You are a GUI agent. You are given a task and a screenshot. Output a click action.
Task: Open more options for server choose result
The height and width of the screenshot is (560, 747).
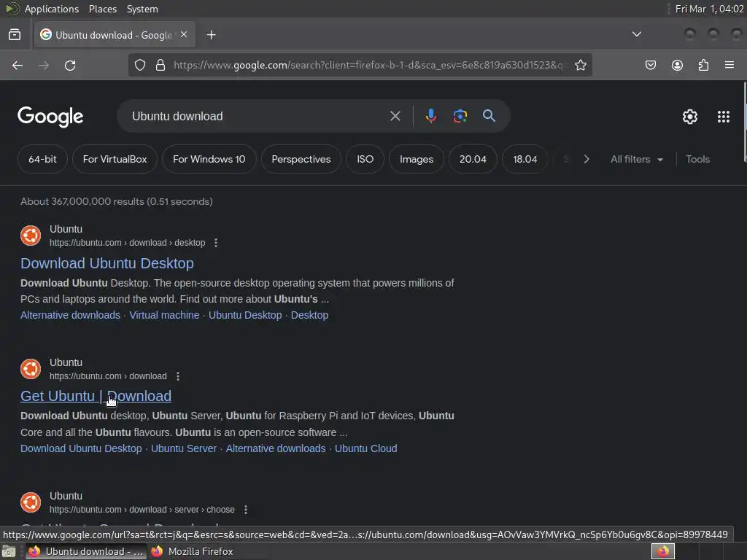tap(246, 510)
